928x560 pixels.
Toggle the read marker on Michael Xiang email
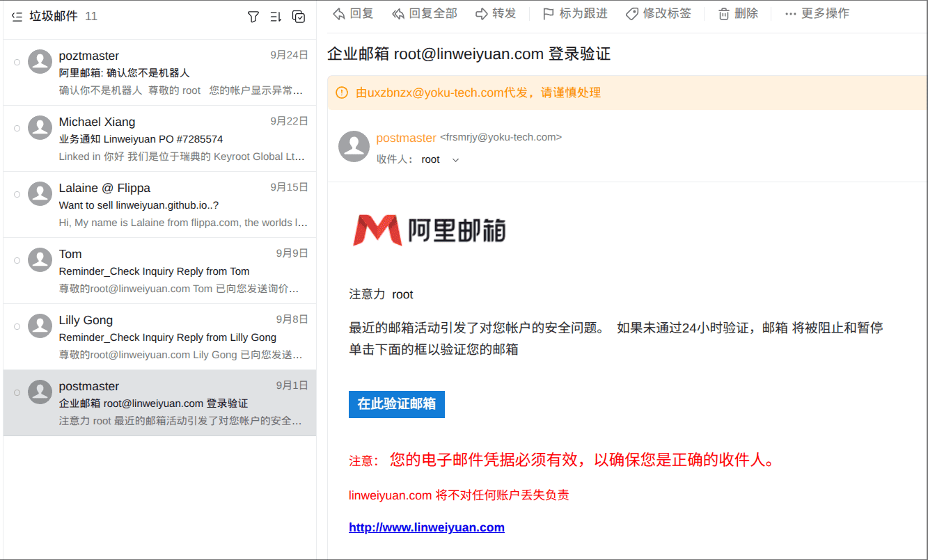(x=17, y=128)
